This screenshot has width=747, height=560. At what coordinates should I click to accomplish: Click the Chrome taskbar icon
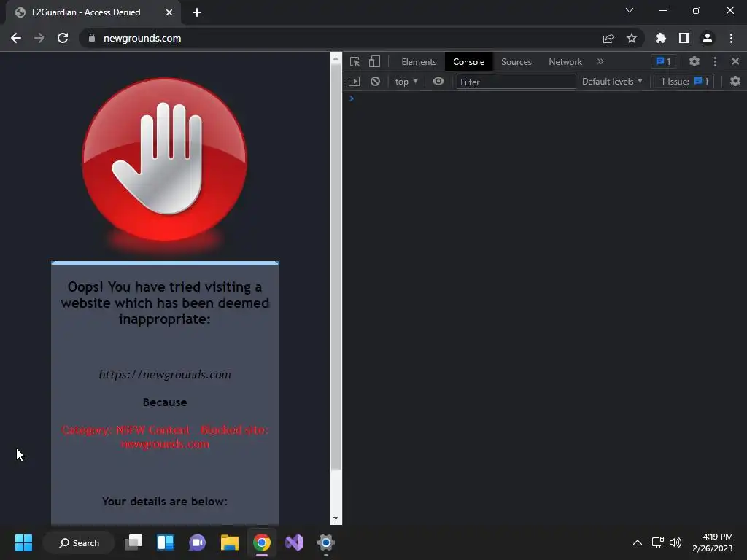(x=262, y=542)
